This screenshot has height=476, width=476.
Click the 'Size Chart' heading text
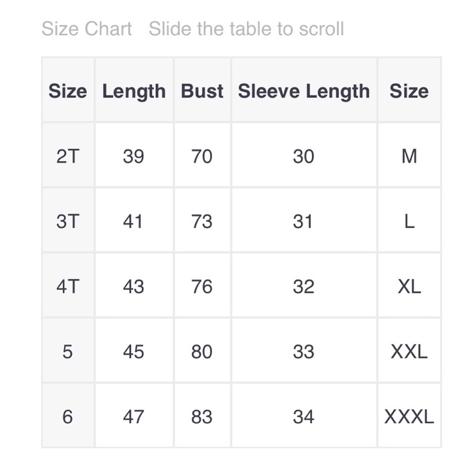(x=86, y=29)
